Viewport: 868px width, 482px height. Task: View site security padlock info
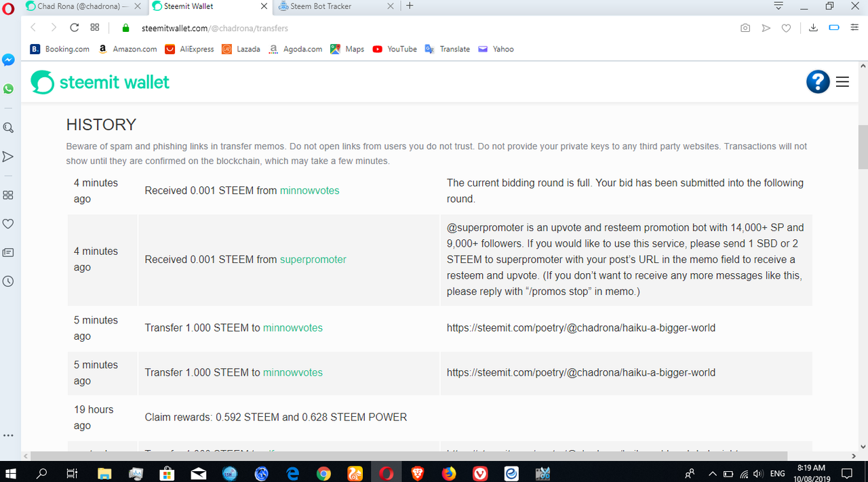point(125,28)
